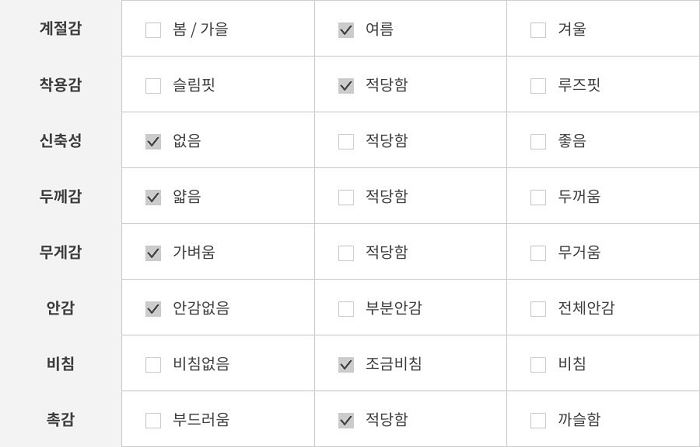The height and width of the screenshot is (447, 700).
Task: Uncheck the 조금비침 checkbox
Action: pos(346,365)
